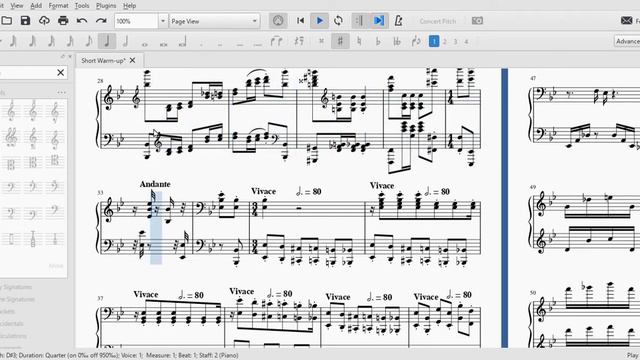This screenshot has height=360, width=640.
Task: Select Vivace marking in measure 34
Action: tap(264, 191)
